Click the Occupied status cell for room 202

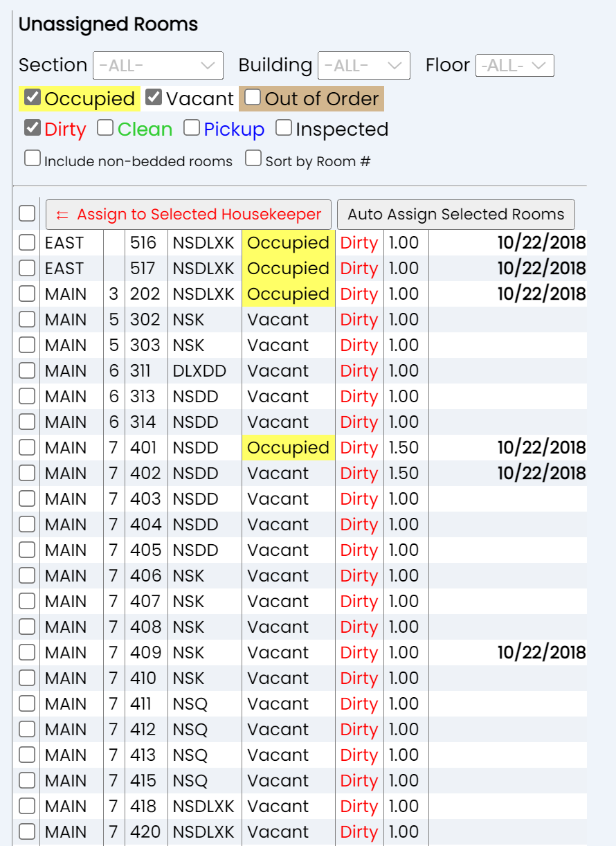click(x=288, y=294)
